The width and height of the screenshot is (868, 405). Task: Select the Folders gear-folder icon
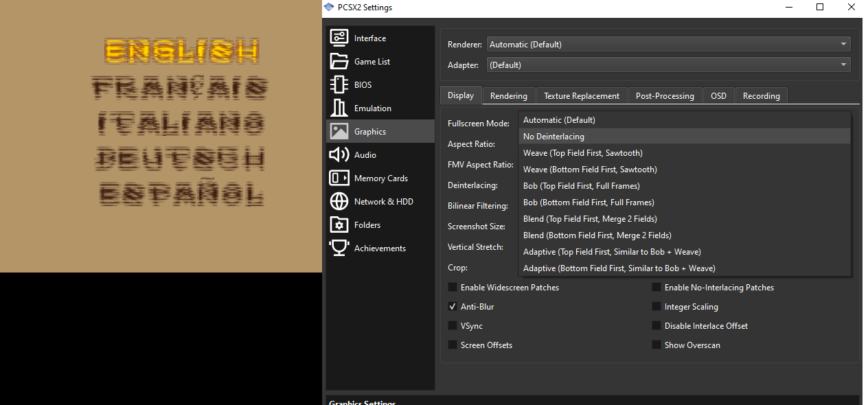tap(339, 224)
